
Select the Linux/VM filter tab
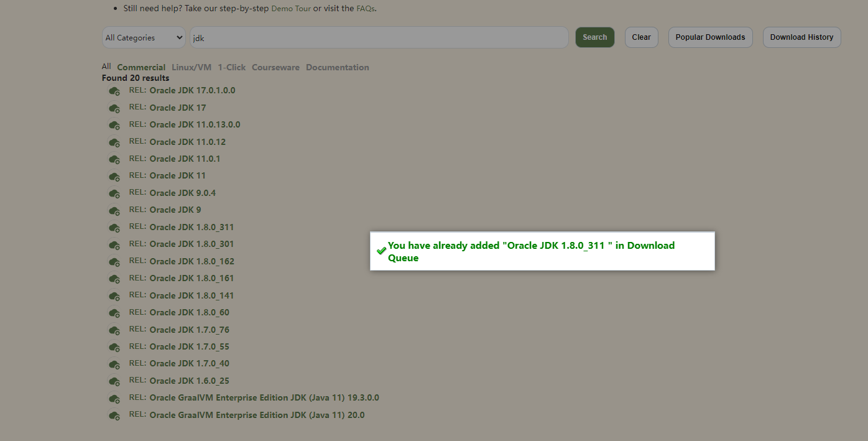(x=192, y=67)
